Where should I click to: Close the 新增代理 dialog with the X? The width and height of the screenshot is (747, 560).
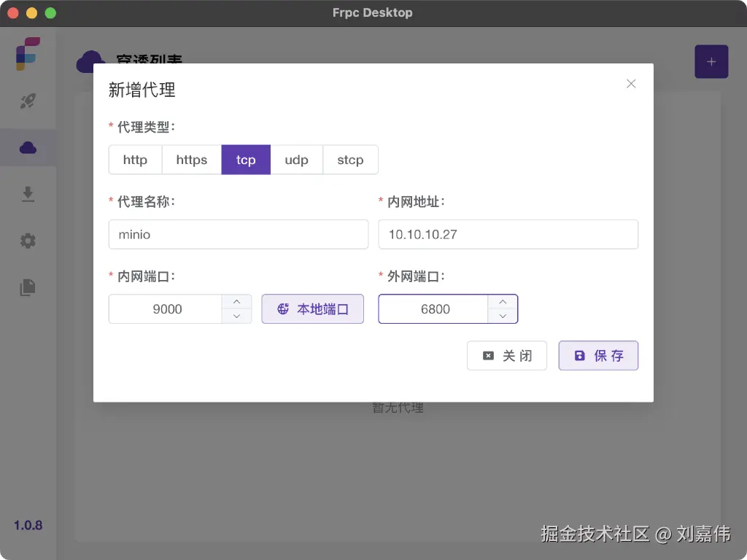click(x=631, y=84)
